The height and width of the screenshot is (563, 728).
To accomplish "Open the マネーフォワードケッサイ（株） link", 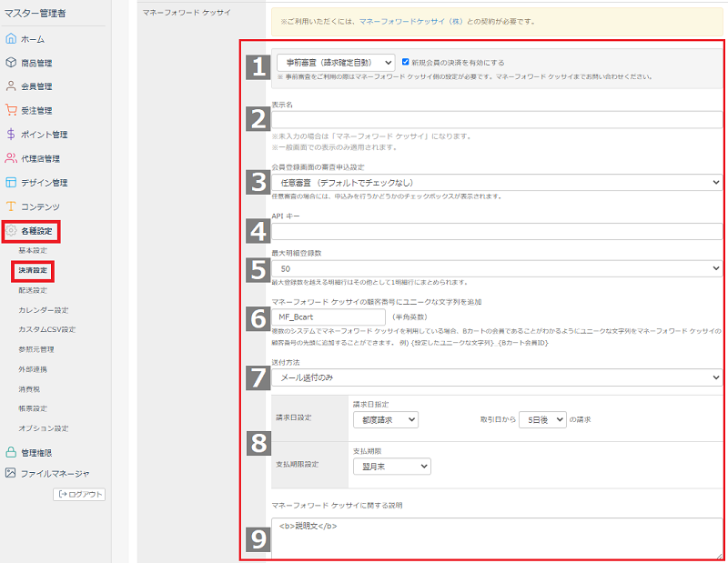I will (x=411, y=21).
